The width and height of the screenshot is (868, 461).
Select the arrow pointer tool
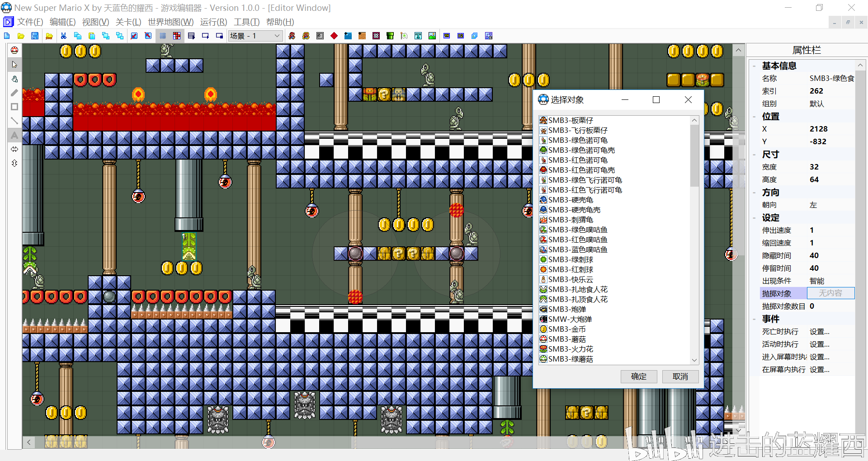pyautogui.click(x=14, y=65)
